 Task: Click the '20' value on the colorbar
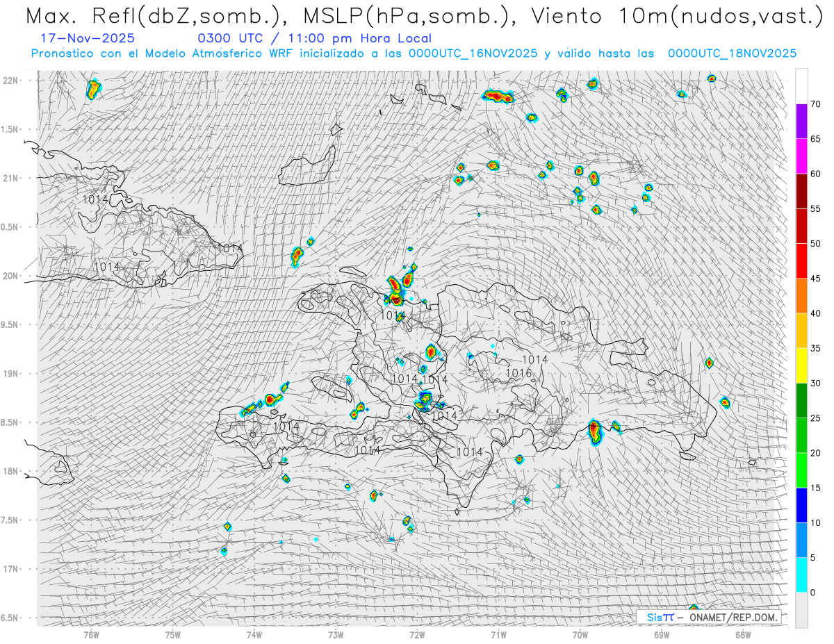815,453
